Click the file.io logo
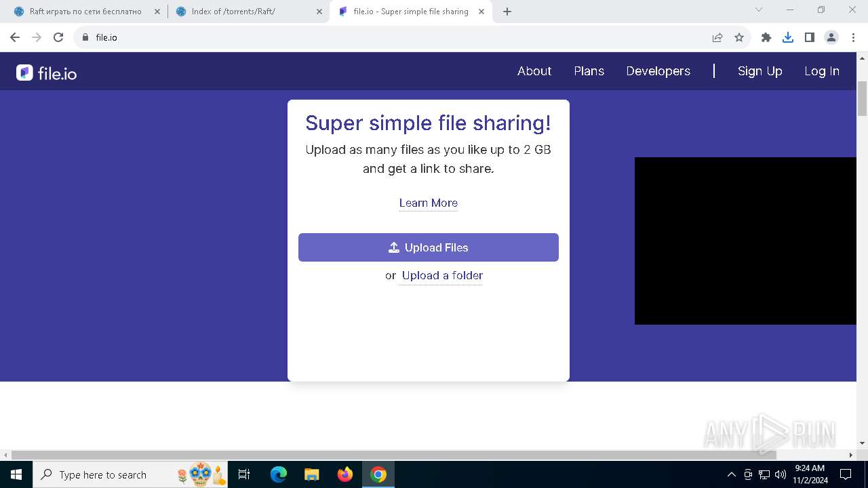The width and height of the screenshot is (868, 488). (47, 73)
